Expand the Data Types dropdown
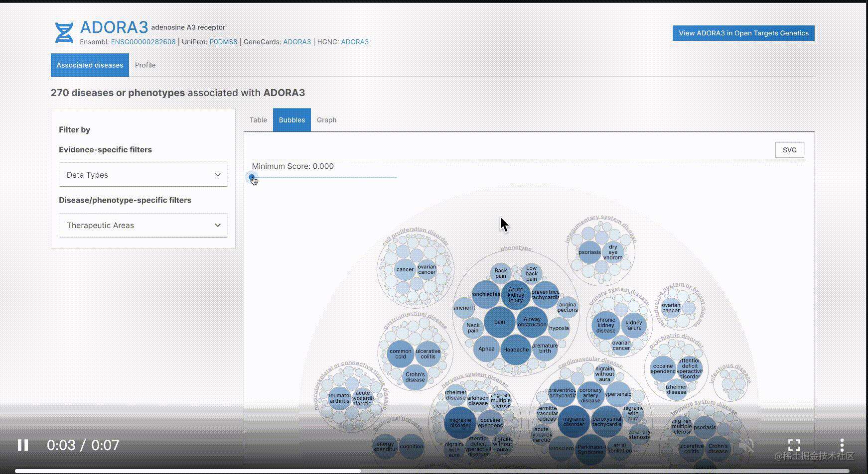This screenshot has width=868, height=474. point(143,175)
